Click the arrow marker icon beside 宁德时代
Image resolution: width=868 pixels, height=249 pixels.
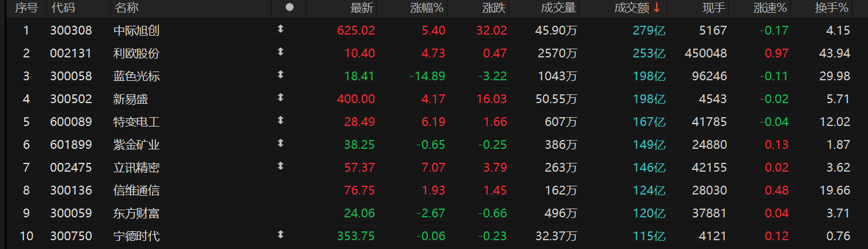pos(281,234)
